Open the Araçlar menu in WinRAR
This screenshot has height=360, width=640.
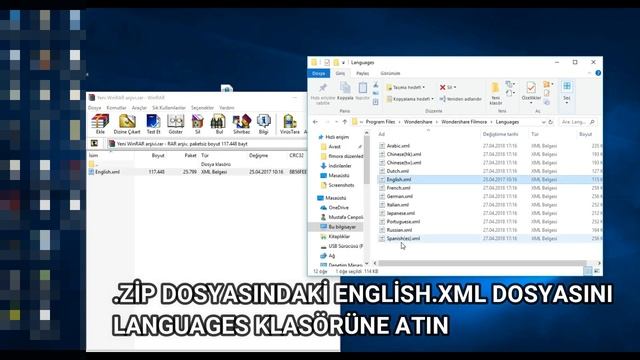click(139, 108)
